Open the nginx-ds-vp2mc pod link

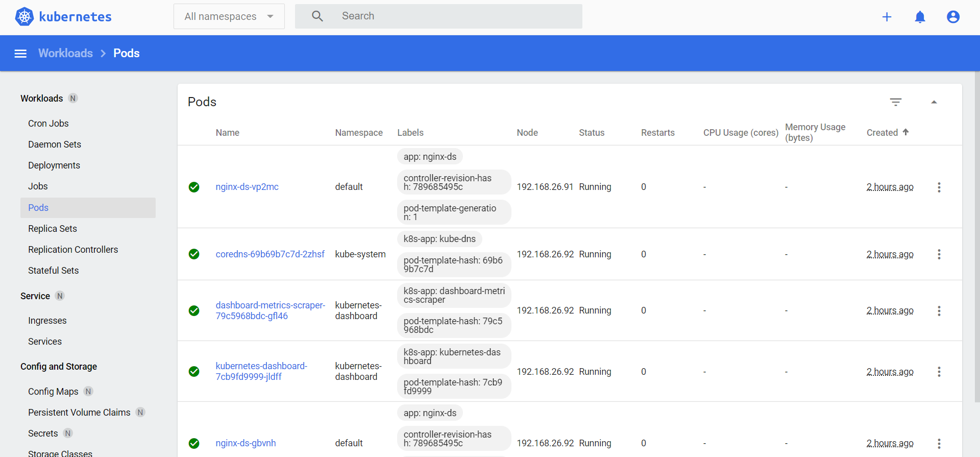click(247, 187)
